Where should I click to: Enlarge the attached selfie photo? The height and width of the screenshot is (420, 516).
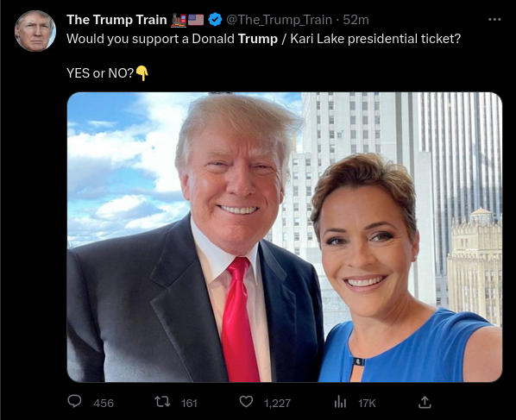(285, 237)
